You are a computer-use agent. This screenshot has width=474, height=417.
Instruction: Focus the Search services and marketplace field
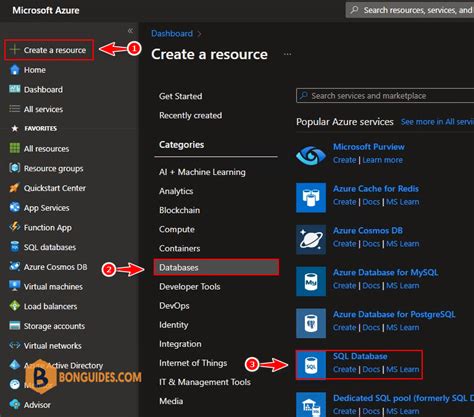(x=385, y=96)
